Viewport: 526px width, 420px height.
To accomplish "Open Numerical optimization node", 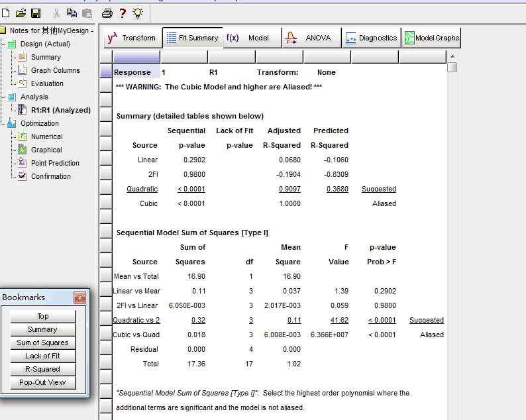I will click(x=46, y=136).
